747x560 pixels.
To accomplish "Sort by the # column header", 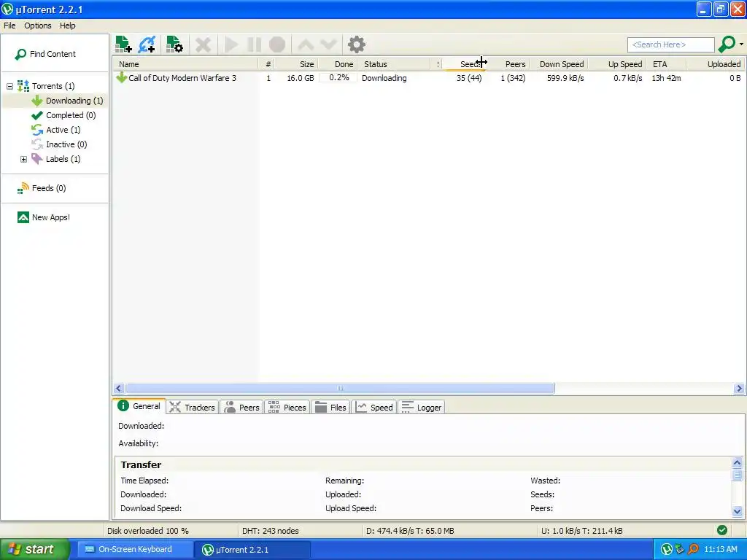I will pyautogui.click(x=268, y=64).
